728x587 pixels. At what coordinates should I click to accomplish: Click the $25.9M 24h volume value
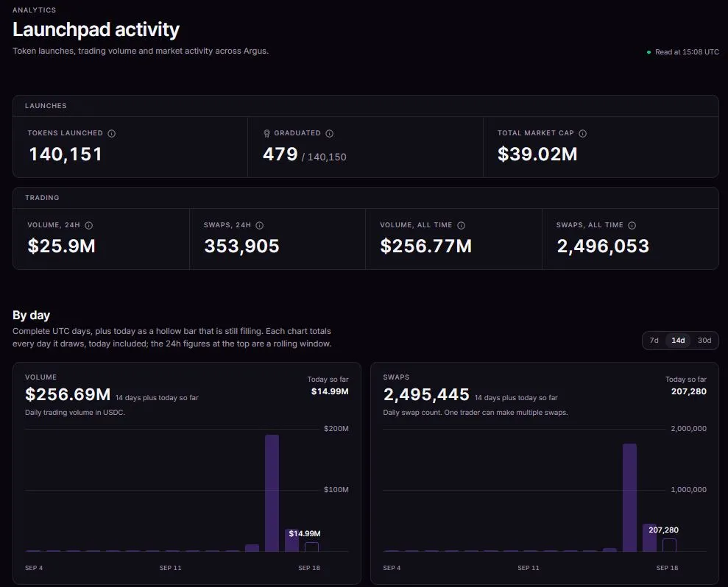(x=61, y=246)
